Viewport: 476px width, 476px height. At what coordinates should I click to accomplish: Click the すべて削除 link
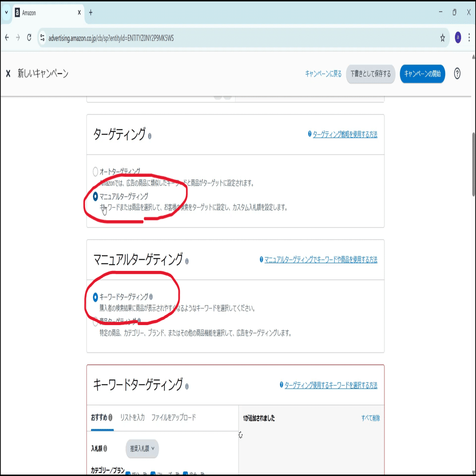pyautogui.click(x=370, y=419)
